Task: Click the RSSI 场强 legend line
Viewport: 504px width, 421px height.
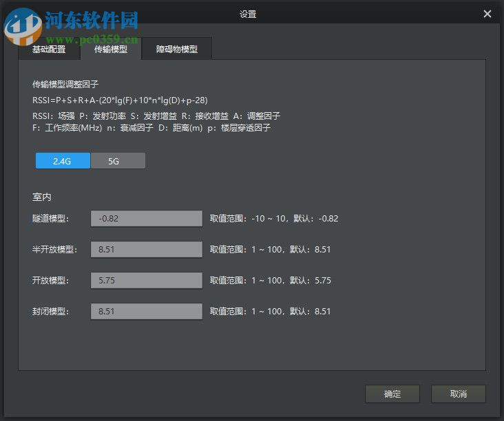Action: coord(156,116)
